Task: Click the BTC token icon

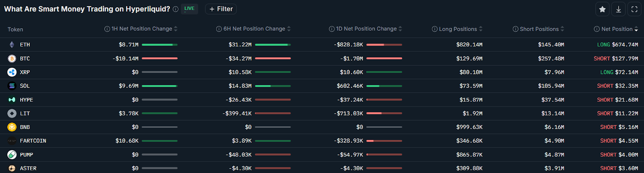Action: [x=12, y=58]
